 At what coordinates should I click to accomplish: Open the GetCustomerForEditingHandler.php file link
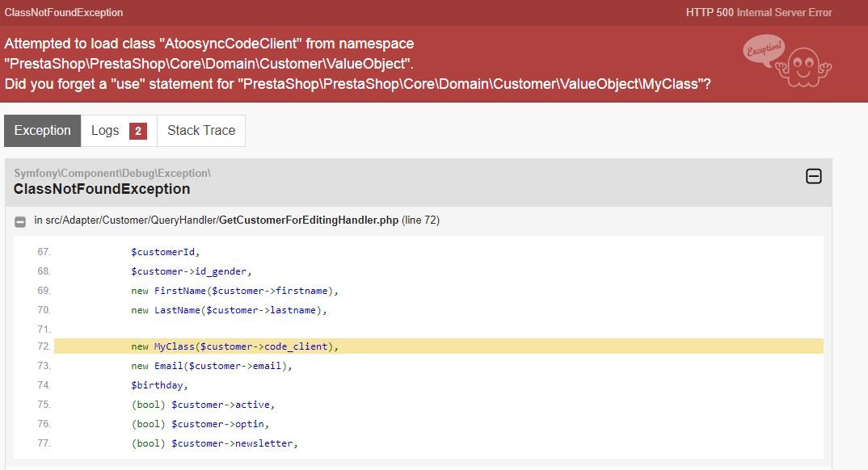pyautogui.click(x=309, y=220)
